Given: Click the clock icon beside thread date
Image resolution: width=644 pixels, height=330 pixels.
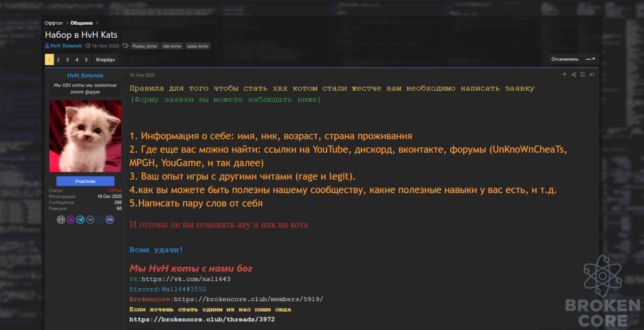Looking at the screenshot, I should (x=88, y=46).
